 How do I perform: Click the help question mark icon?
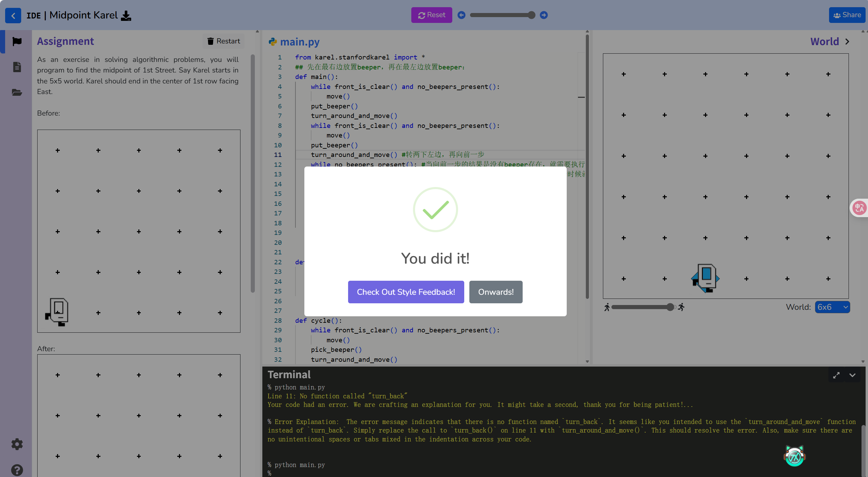tap(17, 470)
